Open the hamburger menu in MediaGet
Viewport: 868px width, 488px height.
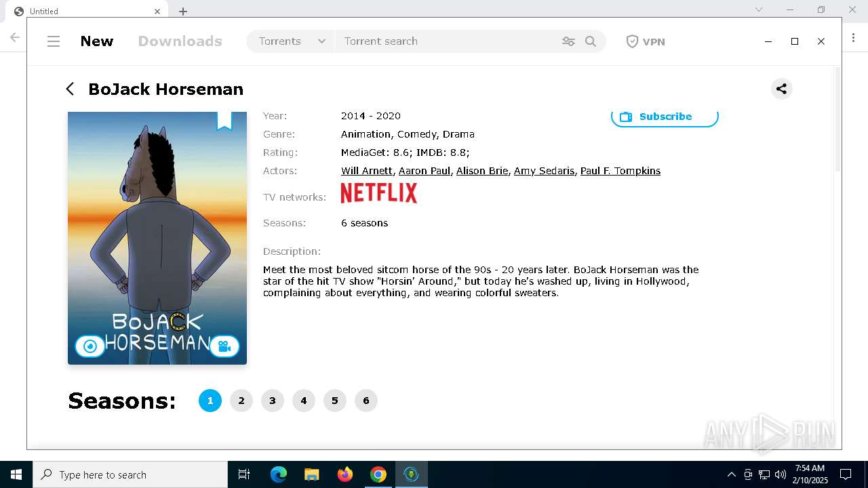coord(54,41)
